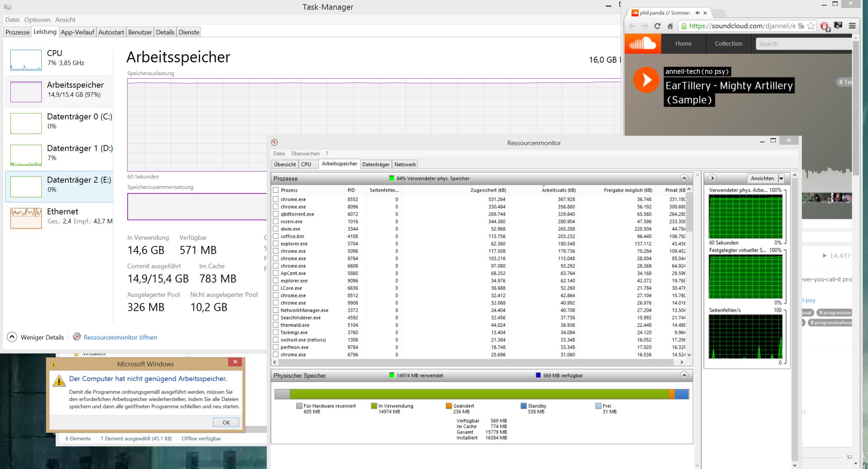Open Chrome hamburger menu
868x469 pixels.
click(x=852, y=26)
